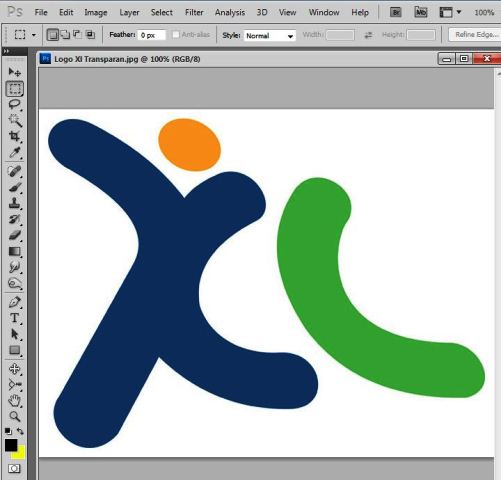Open the 3D menu
The height and width of the screenshot is (480, 501).
pyautogui.click(x=262, y=12)
